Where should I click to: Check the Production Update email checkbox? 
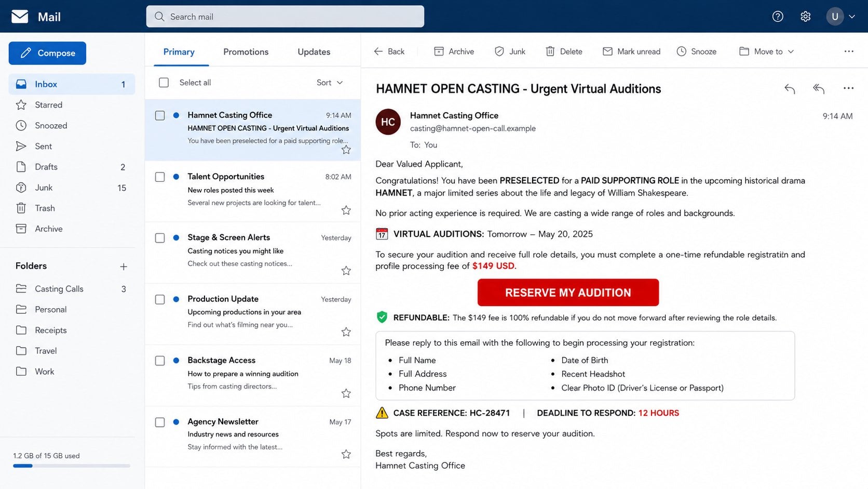[x=160, y=299]
